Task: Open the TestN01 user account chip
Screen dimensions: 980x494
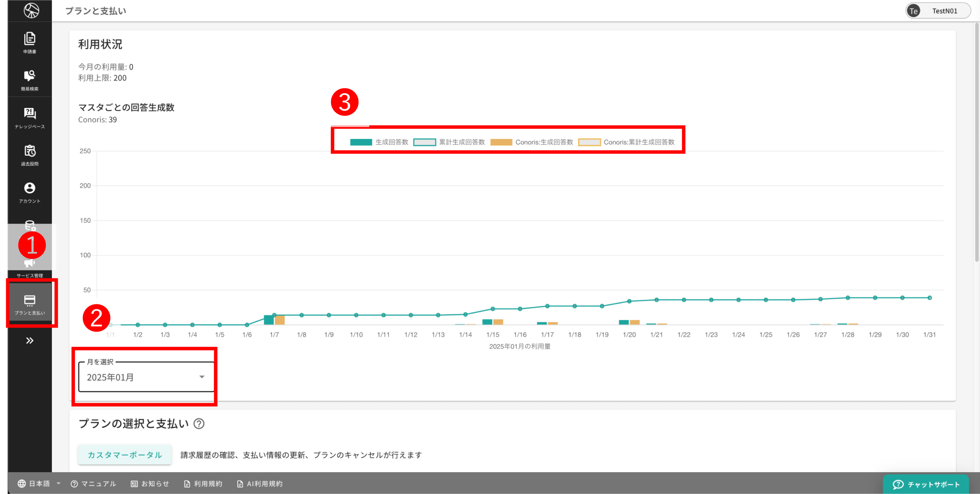Action: pyautogui.click(x=937, y=11)
